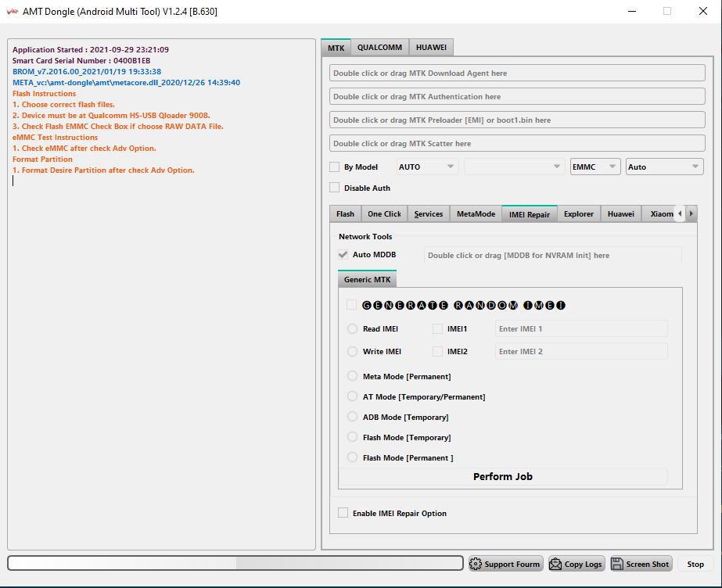This screenshot has height=588, width=722.
Task: Click the AMT Dongle app icon in title bar
Action: [12, 12]
